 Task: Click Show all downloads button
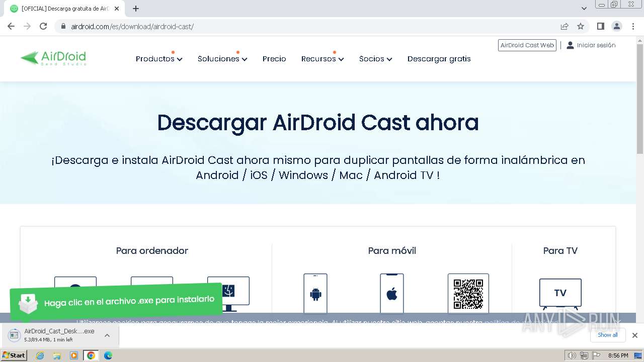[x=608, y=335]
